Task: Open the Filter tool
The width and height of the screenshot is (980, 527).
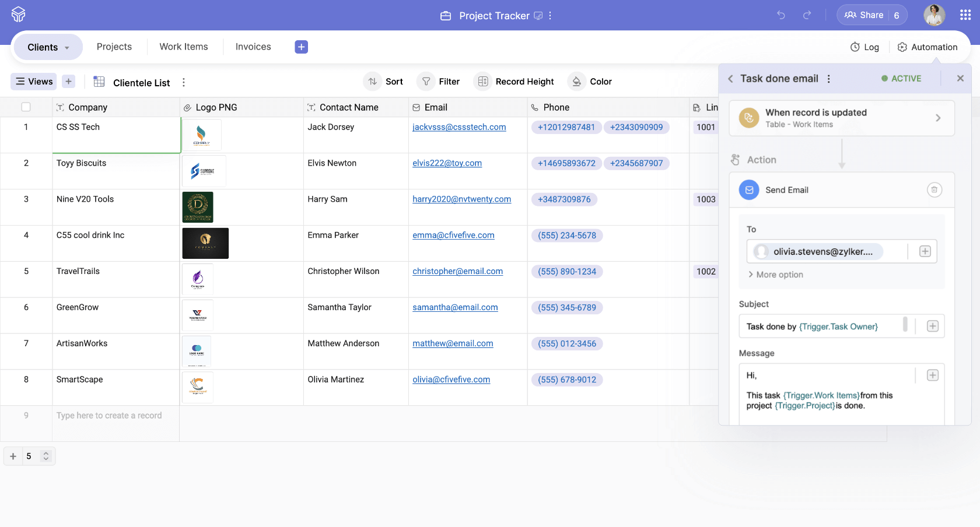Action: coord(440,82)
